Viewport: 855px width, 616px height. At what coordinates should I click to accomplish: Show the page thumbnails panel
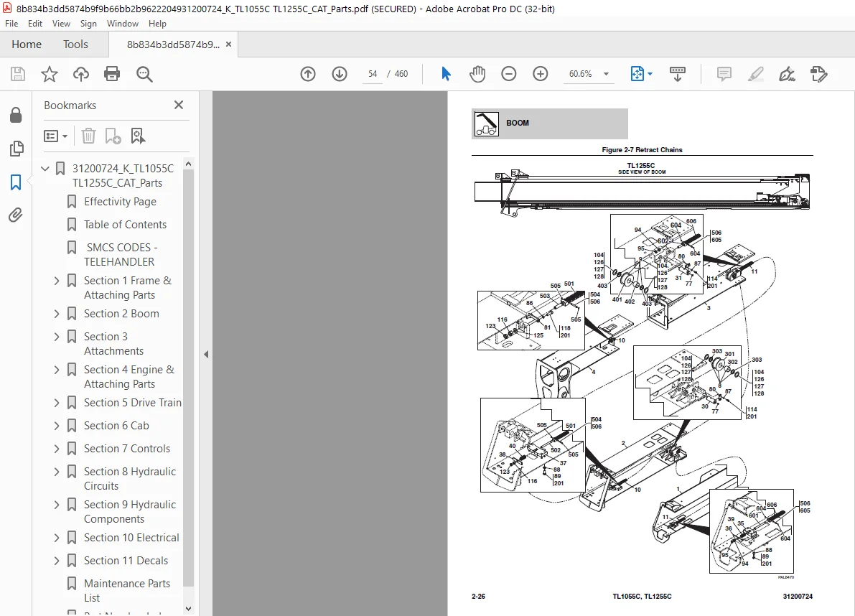pos(17,149)
